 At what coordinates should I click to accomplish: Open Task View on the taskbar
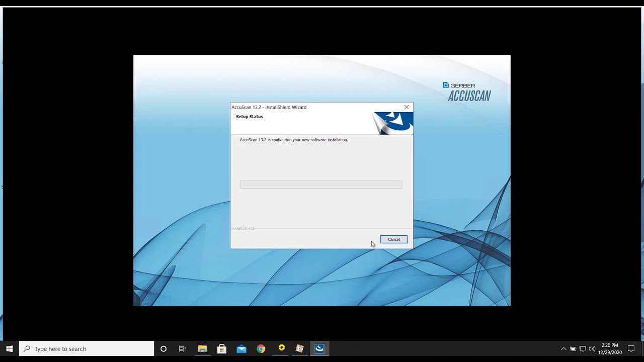coord(182,348)
